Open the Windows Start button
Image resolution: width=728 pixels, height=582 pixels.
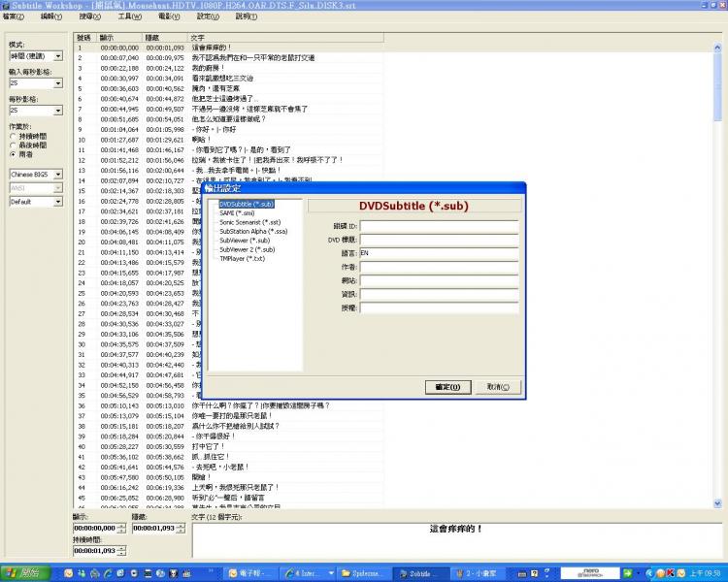point(25,573)
